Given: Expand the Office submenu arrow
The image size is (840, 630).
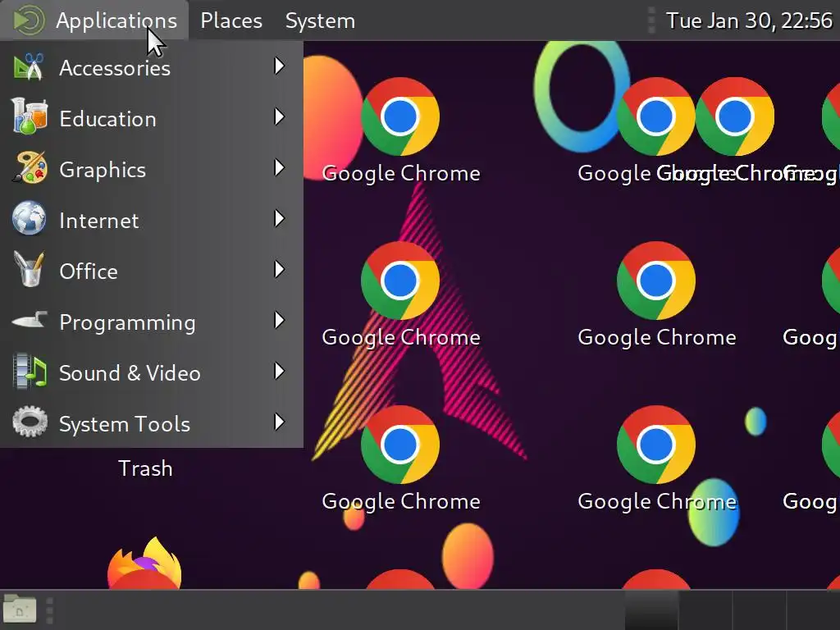Looking at the screenshot, I should [x=279, y=269].
